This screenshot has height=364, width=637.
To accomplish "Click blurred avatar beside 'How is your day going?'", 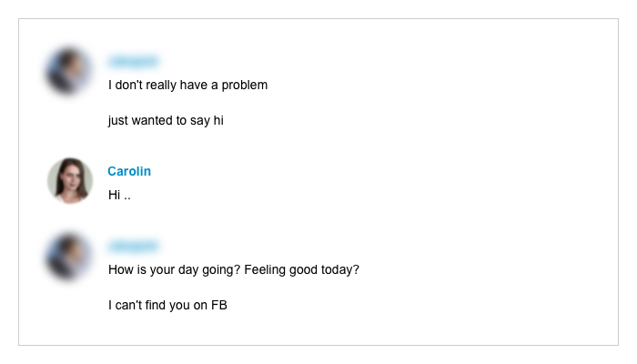I will pos(68,257).
